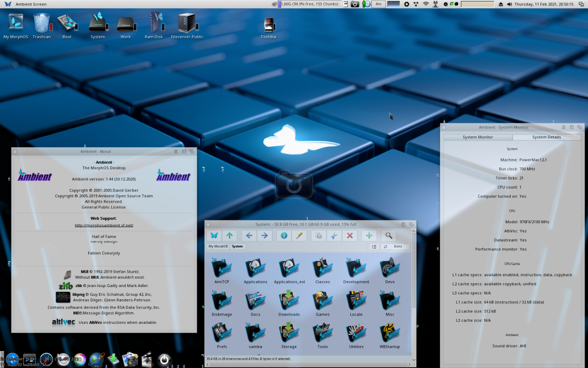
Task: Switch to the System Monitor tab
Action: (x=478, y=137)
